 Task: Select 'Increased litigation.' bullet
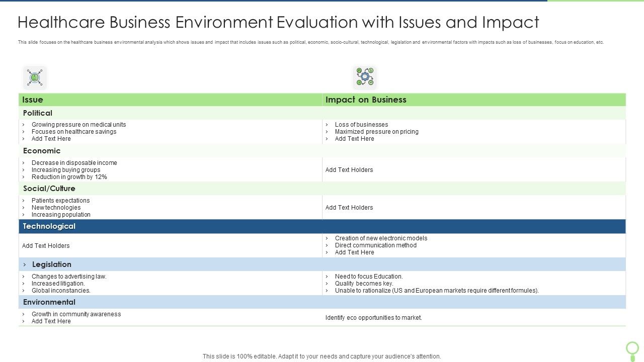pyautogui.click(x=58, y=284)
